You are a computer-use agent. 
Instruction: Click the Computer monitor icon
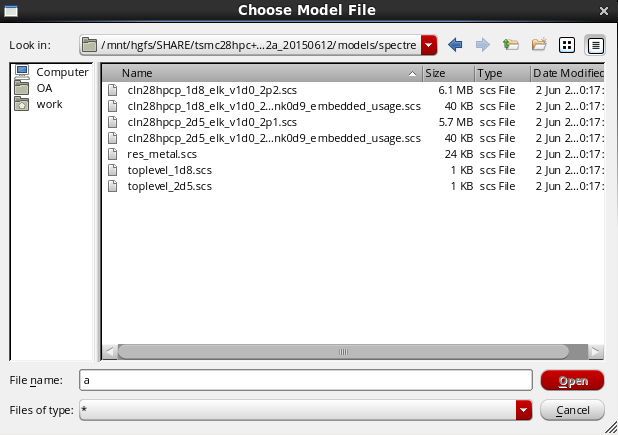coord(22,71)
